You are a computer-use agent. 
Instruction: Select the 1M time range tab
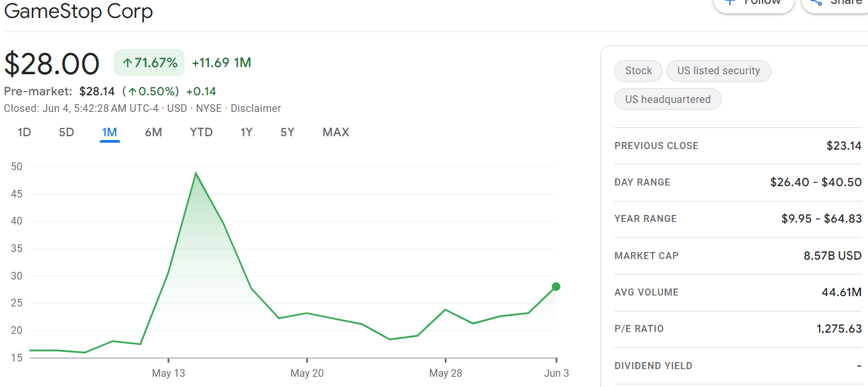click(x=109, y=132)
